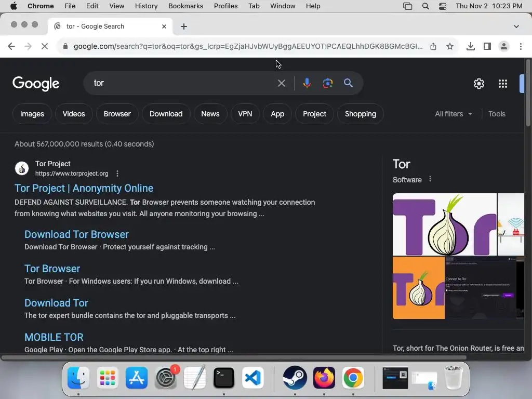The height and width of the screenshot is (399, 532).
Task: Click the page's vertical scrollbar
Action: (528, 94)
